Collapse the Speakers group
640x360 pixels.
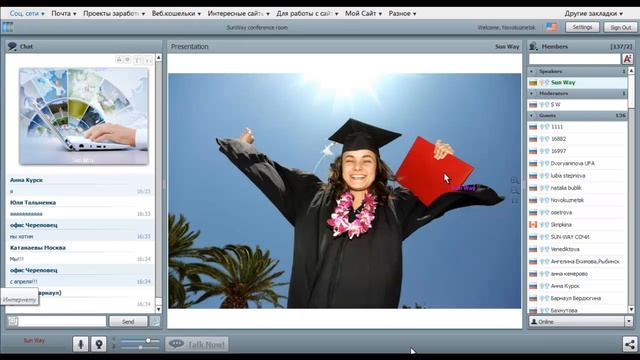531,71
